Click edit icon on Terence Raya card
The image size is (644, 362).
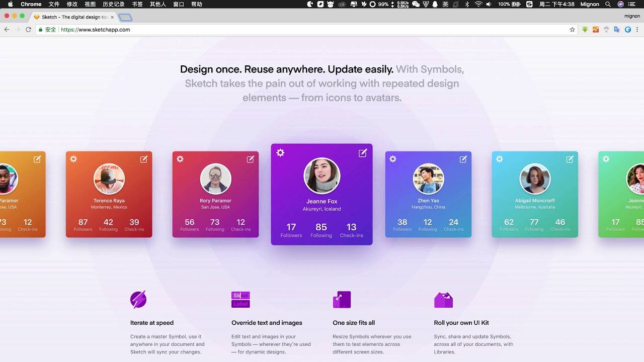[x=144, y=159]
